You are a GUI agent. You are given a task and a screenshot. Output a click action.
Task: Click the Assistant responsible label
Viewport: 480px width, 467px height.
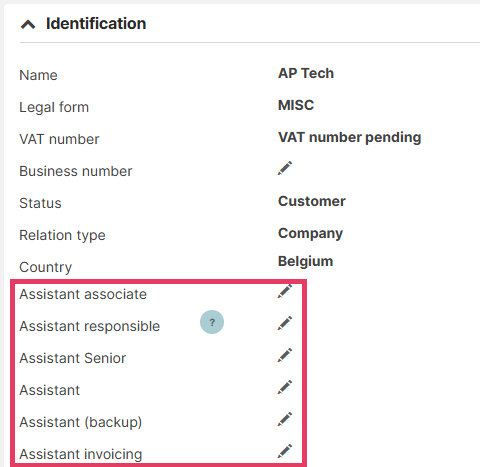pos(90,326)
